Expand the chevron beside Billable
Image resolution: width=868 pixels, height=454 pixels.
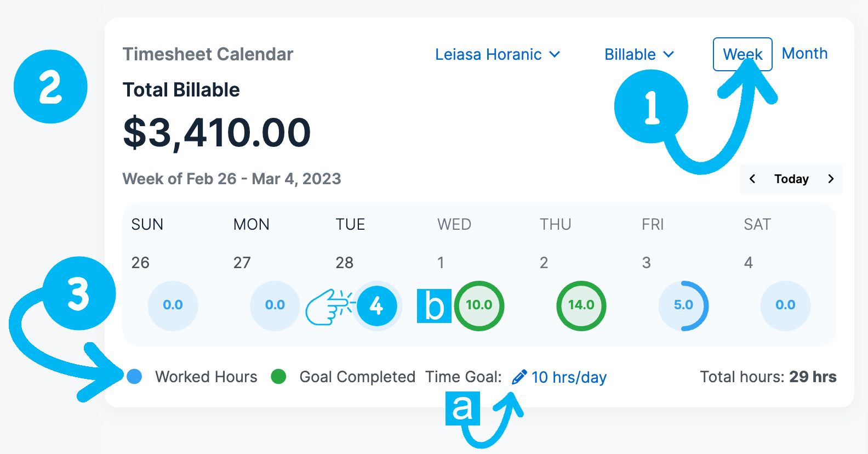669,55
